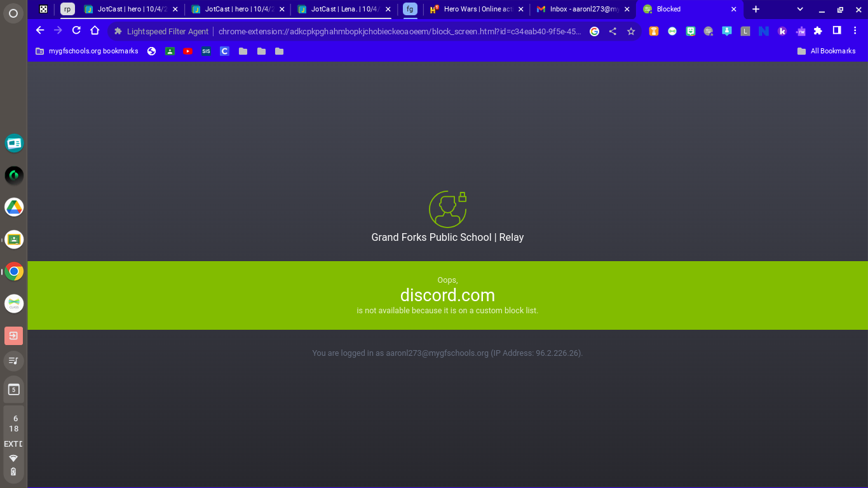Viewport: 868px width, 488px height.
Task: Go to the home page
Action: (x=95, y=30)
